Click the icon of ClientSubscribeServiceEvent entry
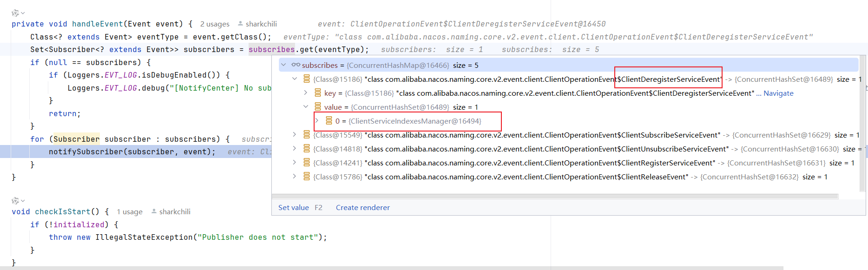 tap(307, 135)
